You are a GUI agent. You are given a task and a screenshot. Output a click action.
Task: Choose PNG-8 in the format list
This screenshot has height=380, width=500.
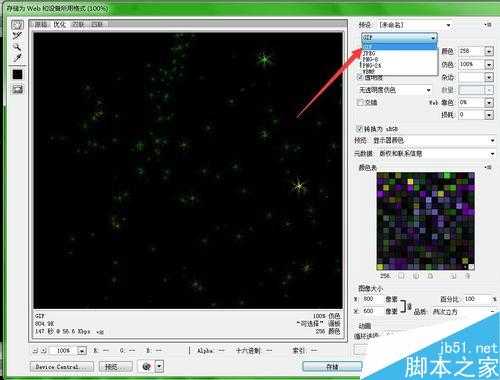click(399, 59)
